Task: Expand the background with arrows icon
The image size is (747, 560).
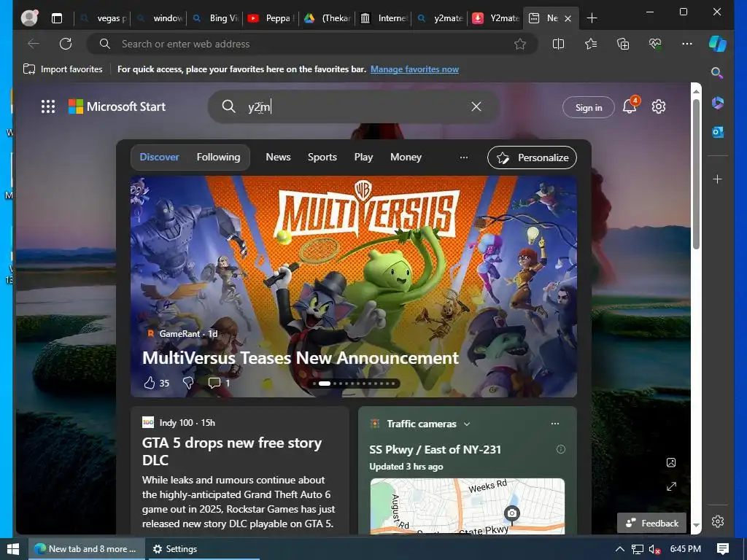Action: pyautogui.click(x=671, y=486)
